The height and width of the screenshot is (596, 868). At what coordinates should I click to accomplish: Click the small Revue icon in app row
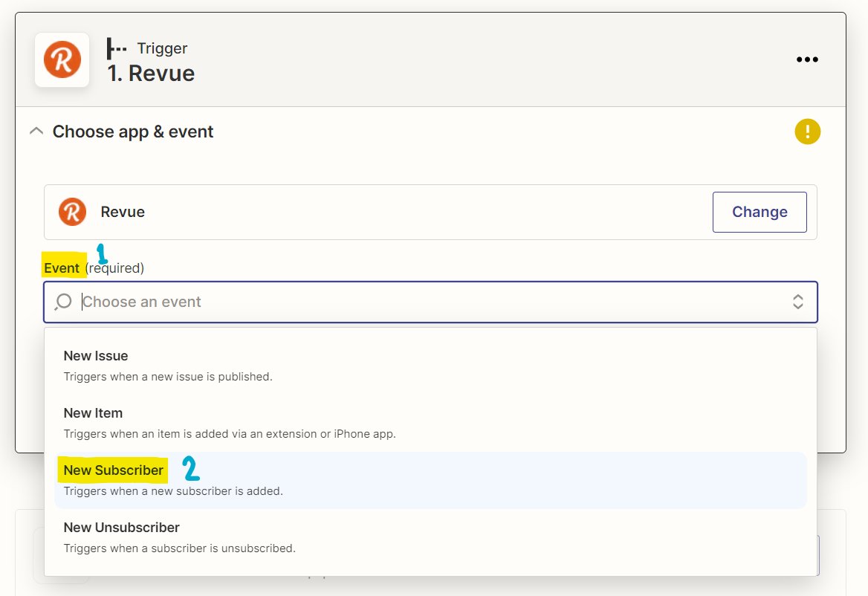(x=73, y=212)
